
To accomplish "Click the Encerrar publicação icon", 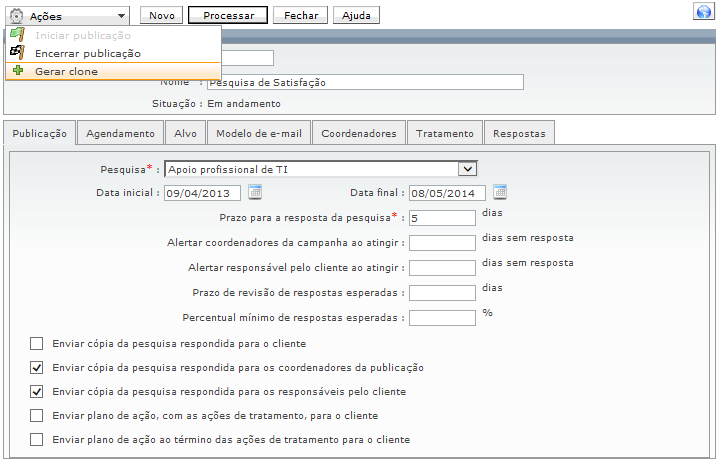I will pyautogui.click(x=18, y=53).
